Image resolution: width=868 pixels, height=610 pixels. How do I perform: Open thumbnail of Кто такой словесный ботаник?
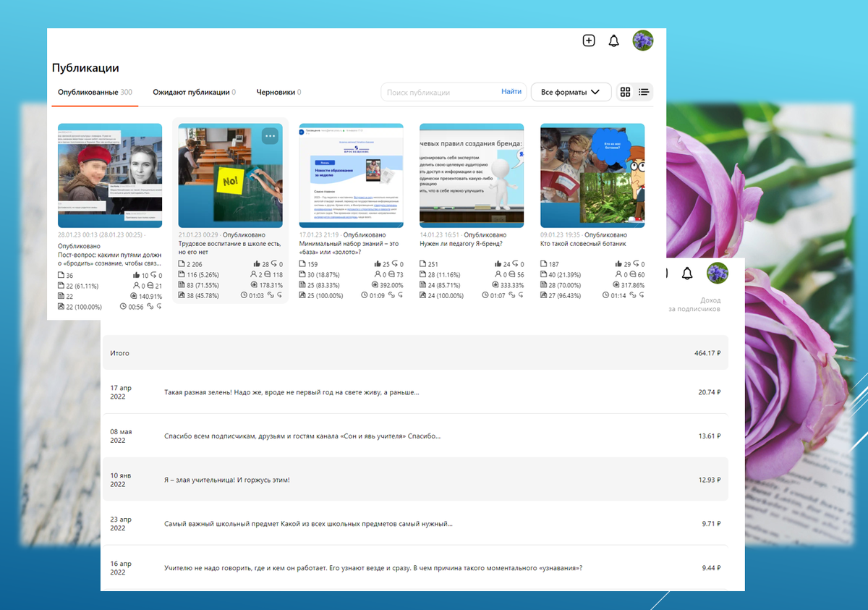tap(592, 176)
